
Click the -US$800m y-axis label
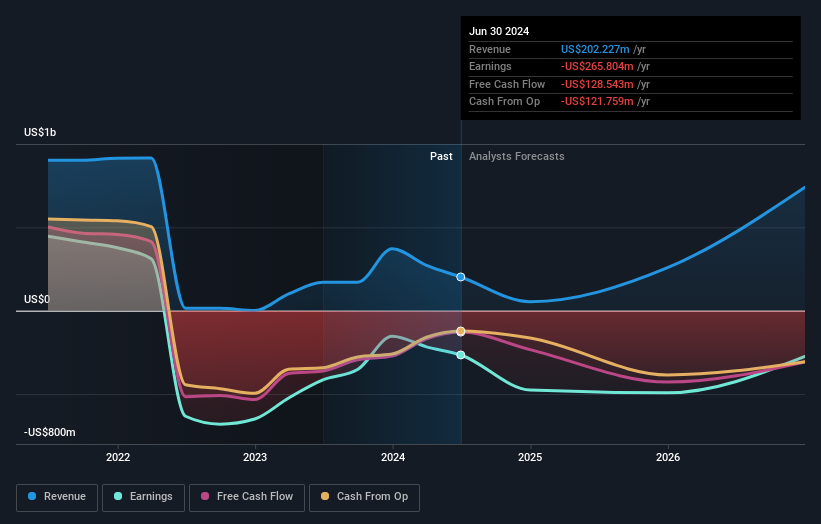click(50, 432)
